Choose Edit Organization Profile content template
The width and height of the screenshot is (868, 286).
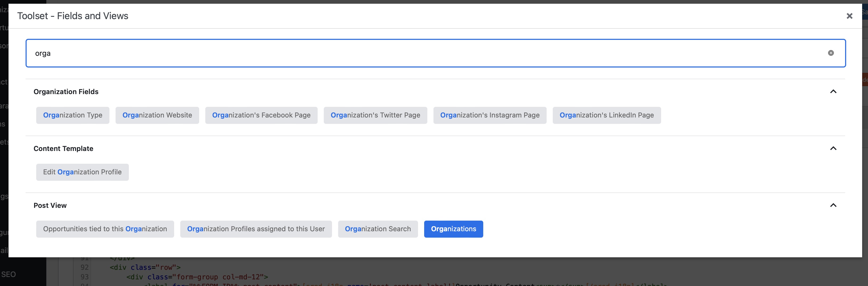83,172
